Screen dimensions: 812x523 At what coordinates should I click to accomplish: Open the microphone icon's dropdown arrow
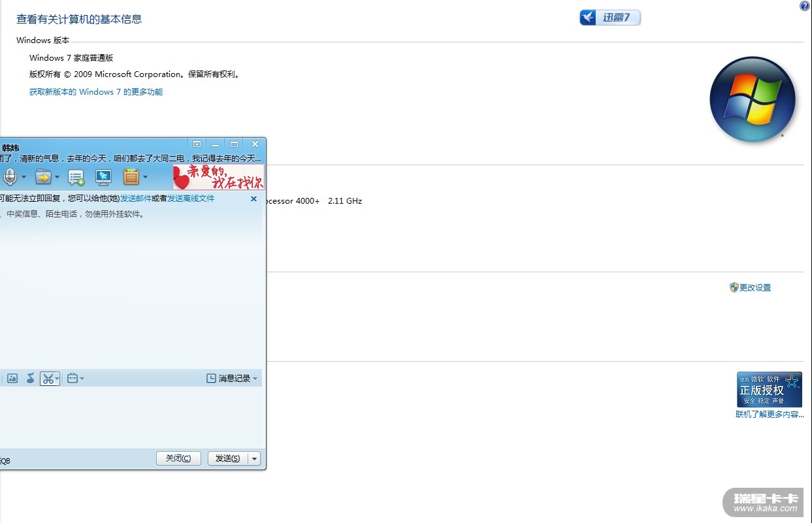coord(24,177)
